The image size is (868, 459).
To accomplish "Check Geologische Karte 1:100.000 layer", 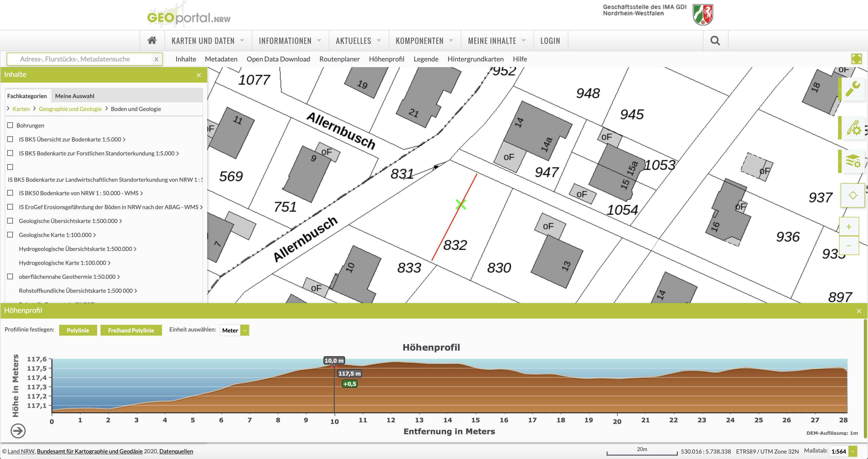I will [x=10, y=235].
